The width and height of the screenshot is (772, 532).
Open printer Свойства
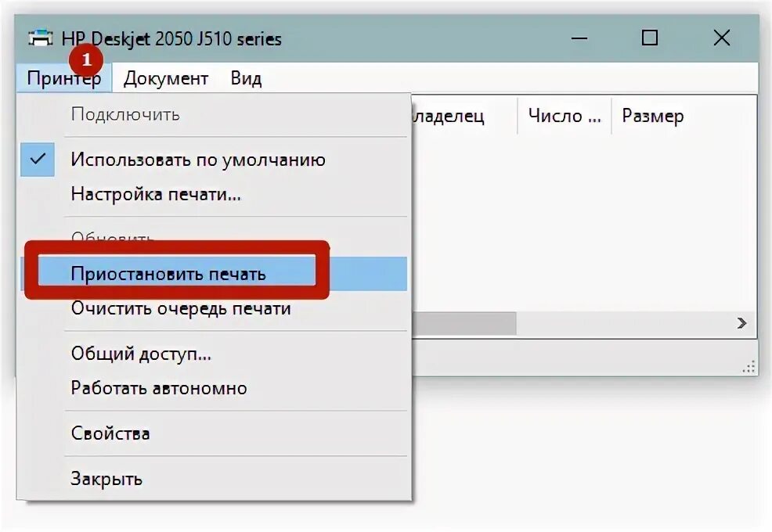215,433
